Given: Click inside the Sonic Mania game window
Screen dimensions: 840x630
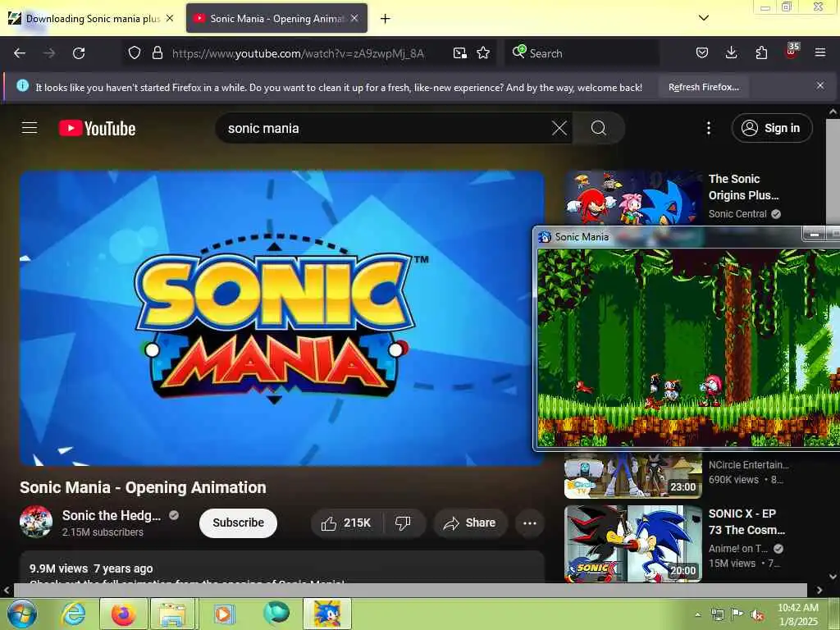Looking at the screenshot, I should point(688,347).
